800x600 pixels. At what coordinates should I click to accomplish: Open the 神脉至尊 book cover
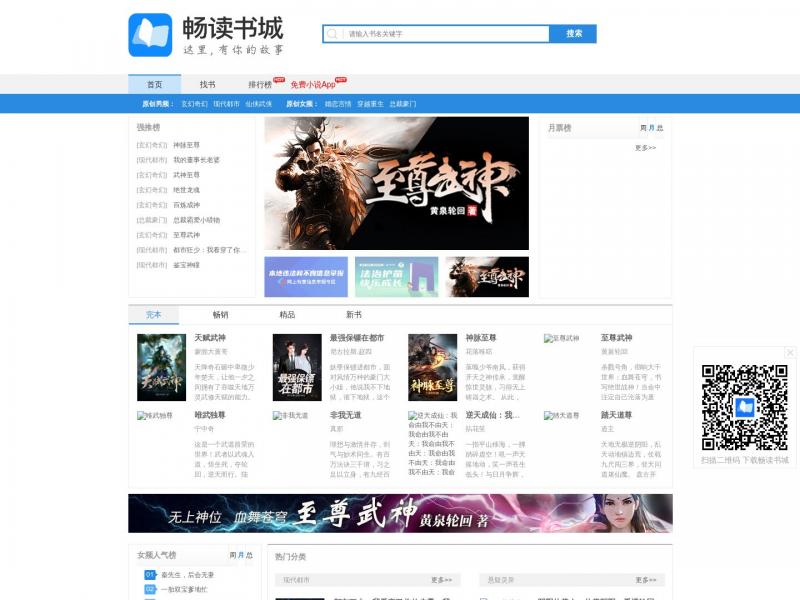click(x=432, y=367)
